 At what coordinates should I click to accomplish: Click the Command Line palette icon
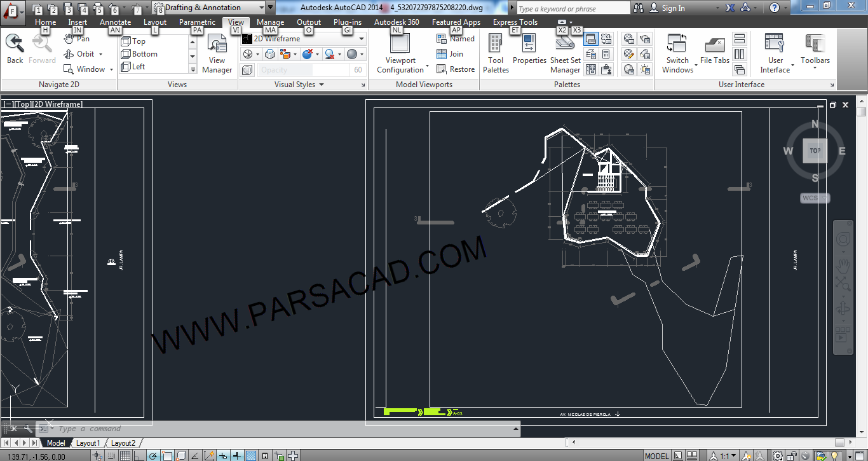(591, 39)
